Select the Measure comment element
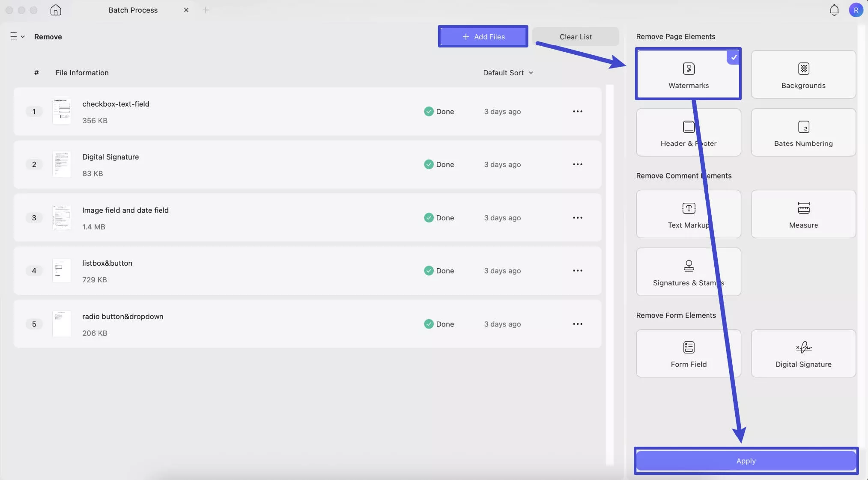 [x=803, y=214]
